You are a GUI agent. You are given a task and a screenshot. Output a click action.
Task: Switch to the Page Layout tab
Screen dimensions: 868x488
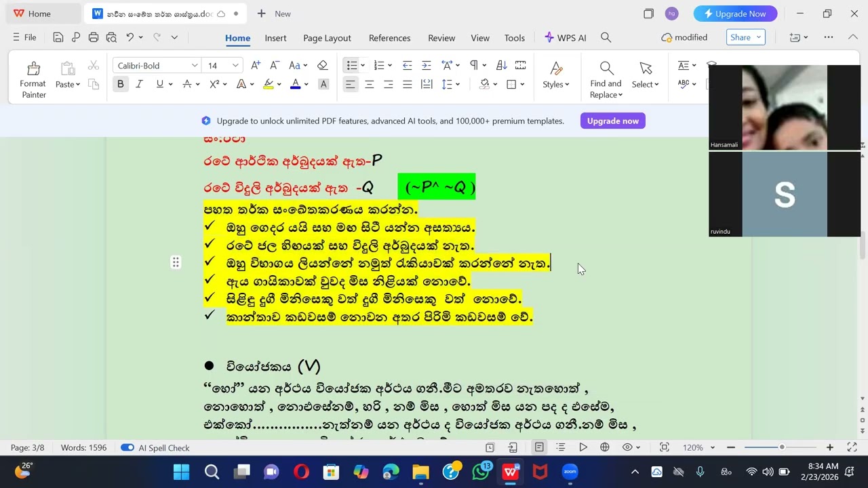click(x=327, y=38)
